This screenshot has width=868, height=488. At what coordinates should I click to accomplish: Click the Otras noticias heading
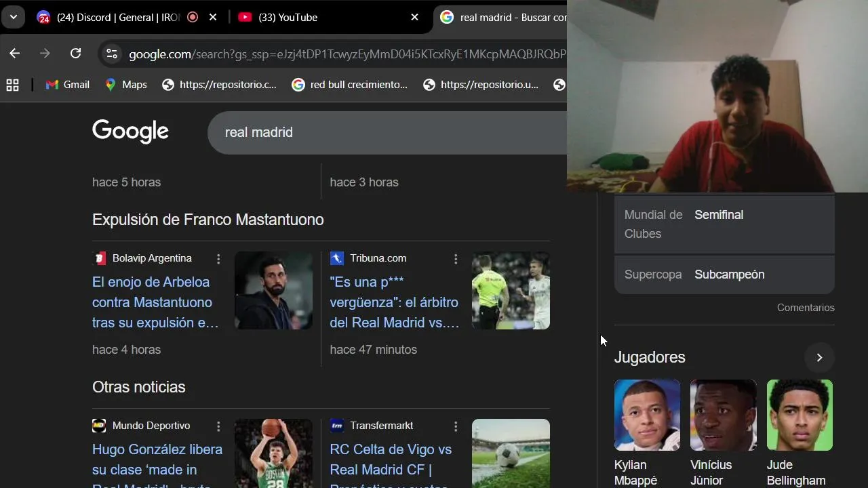[139, 387]
